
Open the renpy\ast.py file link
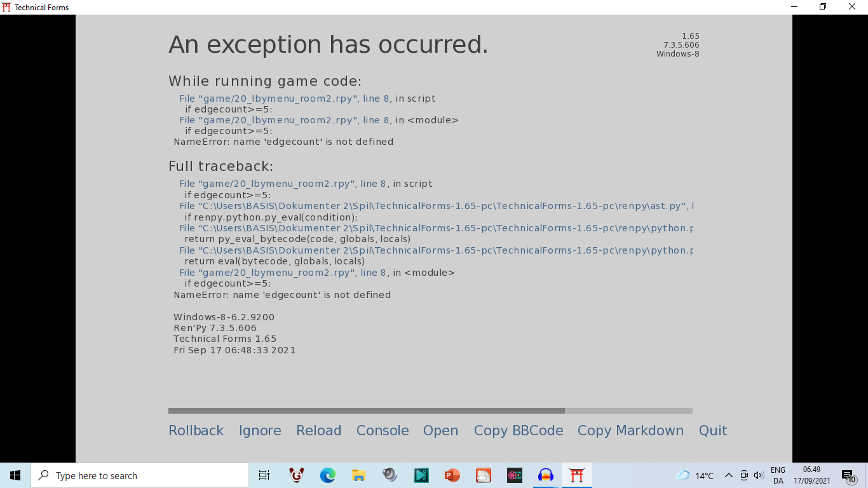pyautogui.click(x=436, y=206)
